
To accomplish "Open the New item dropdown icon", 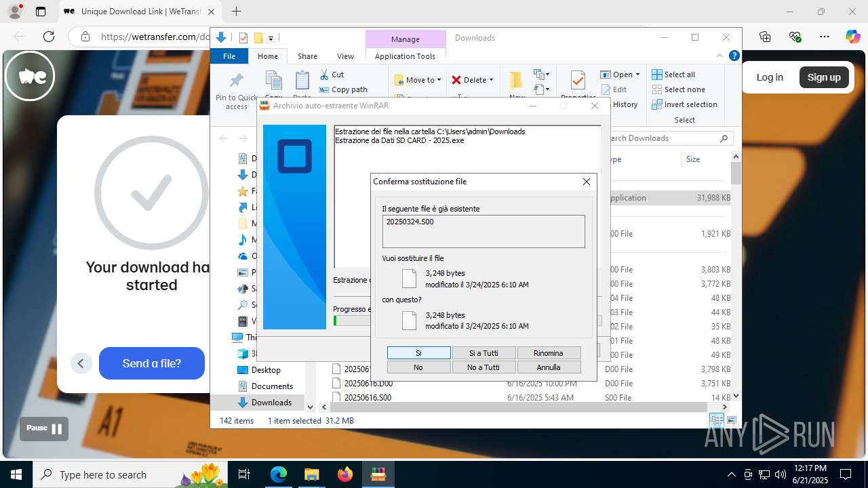I will (x=541, y=75).
